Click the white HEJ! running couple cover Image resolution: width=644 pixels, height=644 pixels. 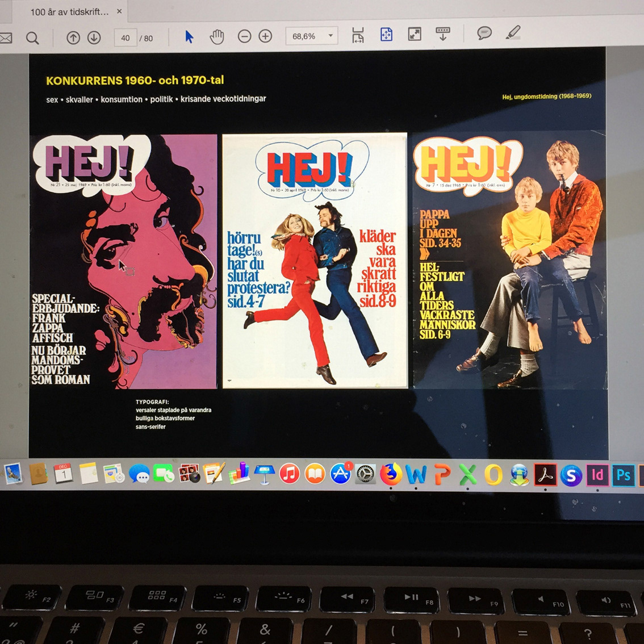(x=315, y=261)
